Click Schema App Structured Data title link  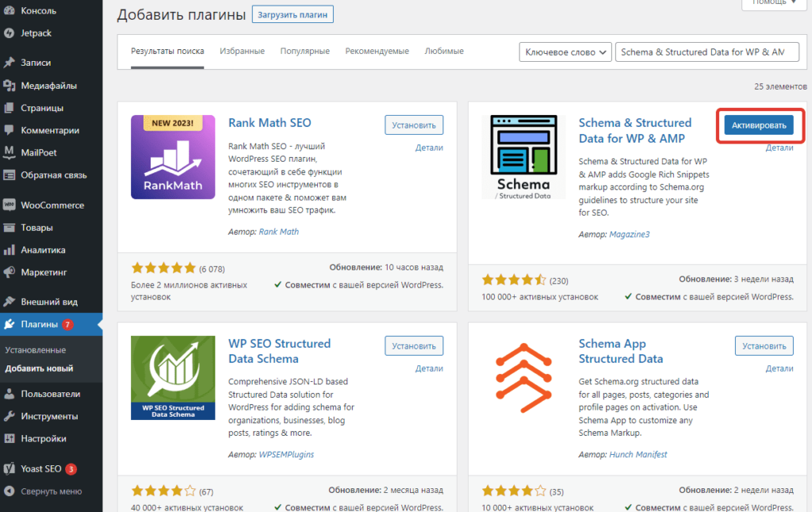click(x=621, y=351)
